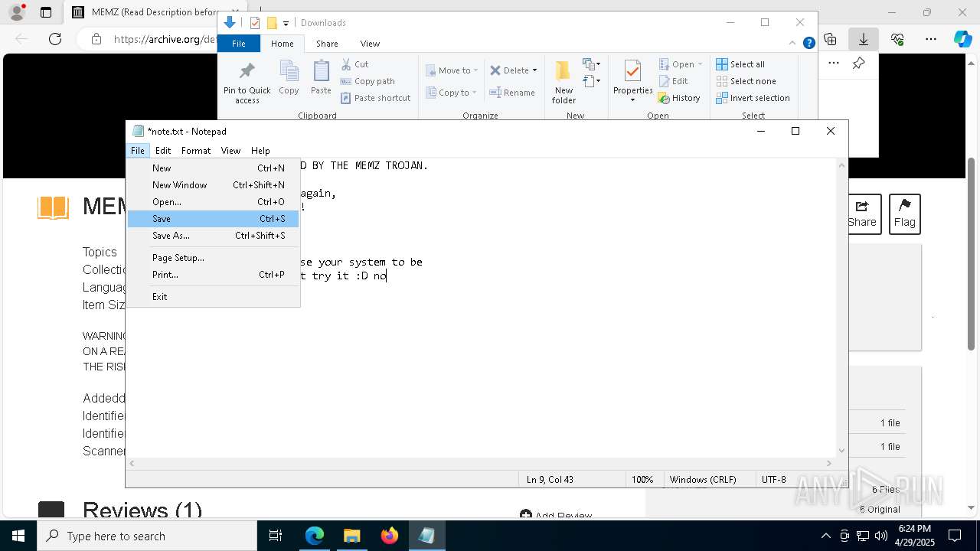Click Save in Notepad File menu
The image size is (980, 551).
pos(213,219)
